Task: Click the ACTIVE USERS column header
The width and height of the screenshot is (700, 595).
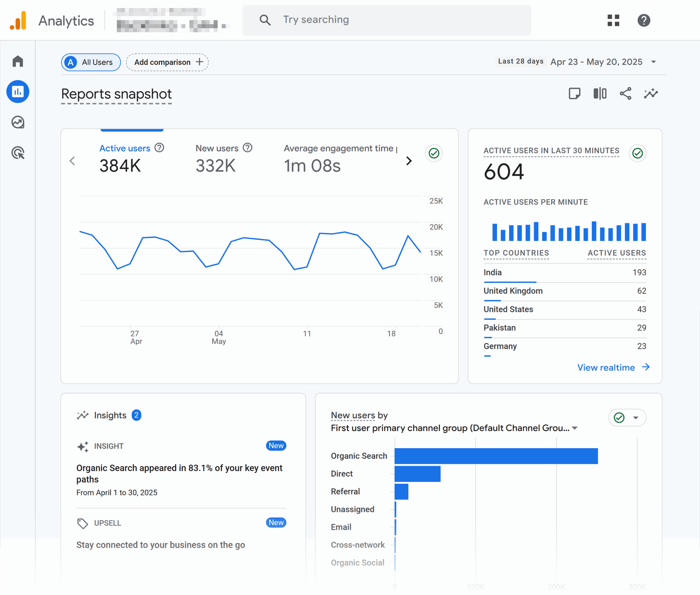Action: point(617,253)
